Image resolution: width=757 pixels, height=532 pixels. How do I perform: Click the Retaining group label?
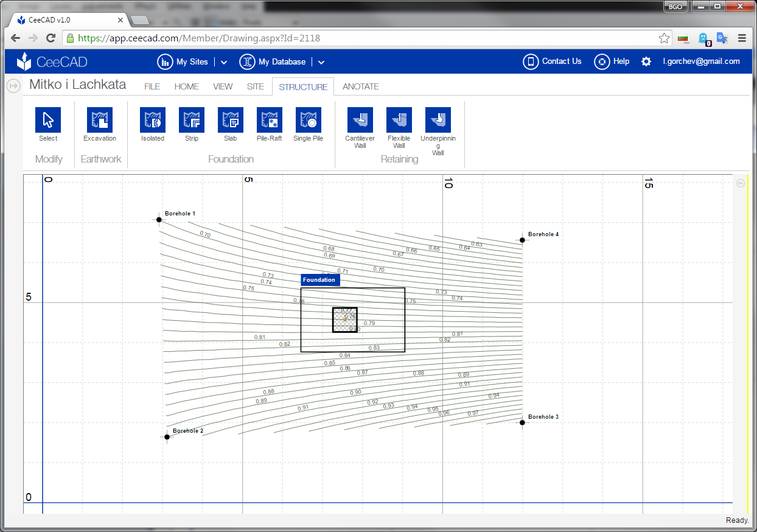coord(399,159)
